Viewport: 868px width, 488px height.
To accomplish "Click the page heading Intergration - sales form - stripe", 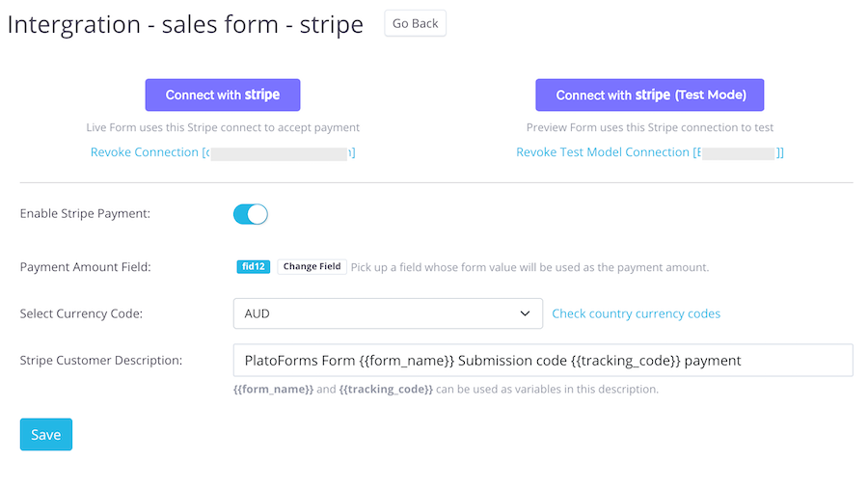I will click(185, 25).
